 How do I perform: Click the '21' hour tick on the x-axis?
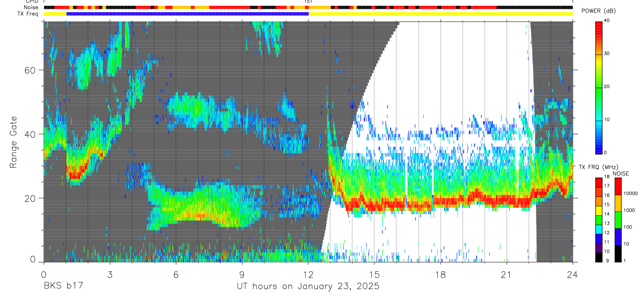(507, 274)
